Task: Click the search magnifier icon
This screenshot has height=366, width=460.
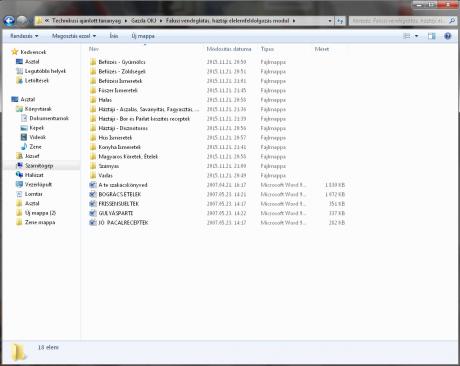Action: point(452,21)
